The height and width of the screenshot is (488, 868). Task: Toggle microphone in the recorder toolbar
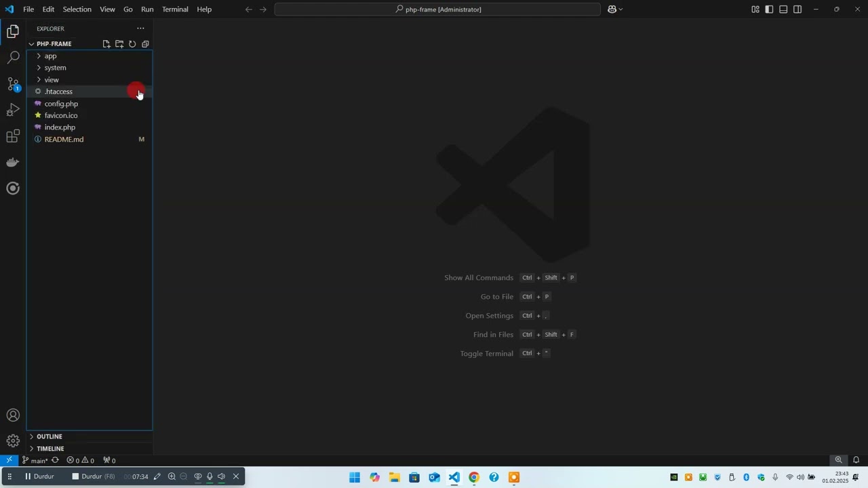(210, 476)
